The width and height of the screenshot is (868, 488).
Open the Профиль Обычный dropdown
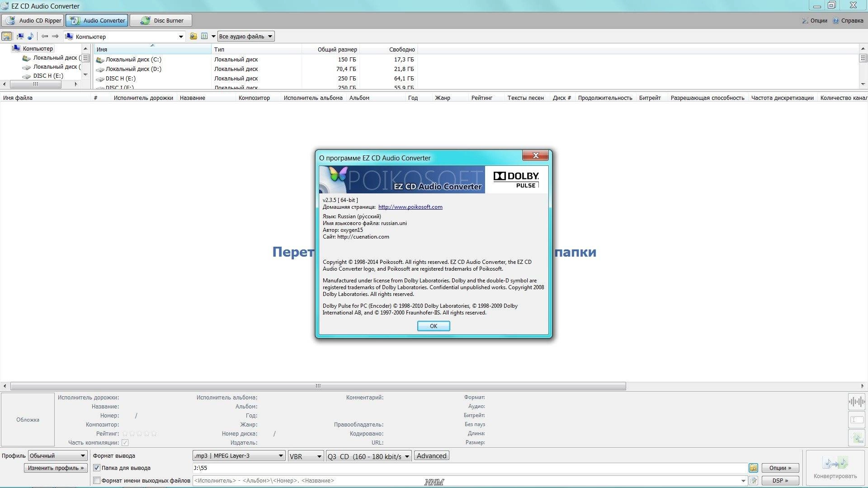point(57,455)
